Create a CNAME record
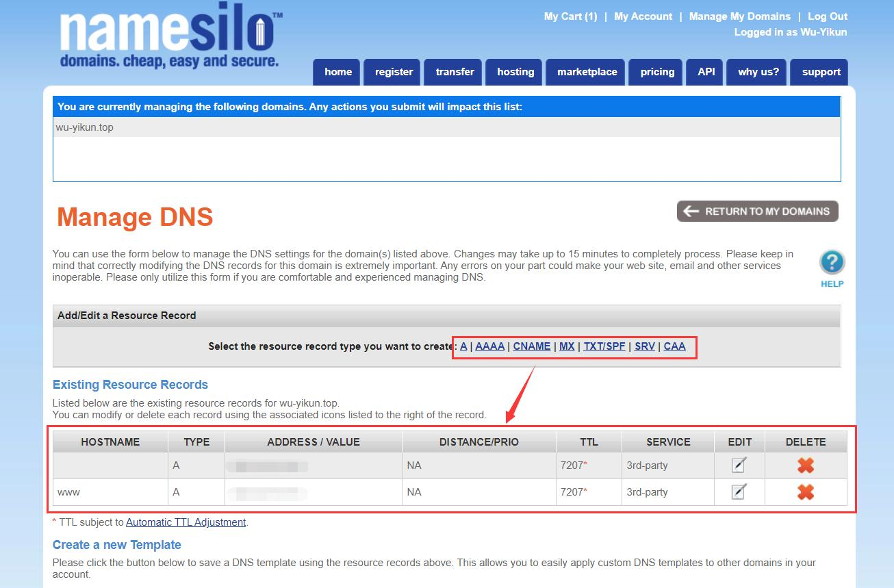 532,346
